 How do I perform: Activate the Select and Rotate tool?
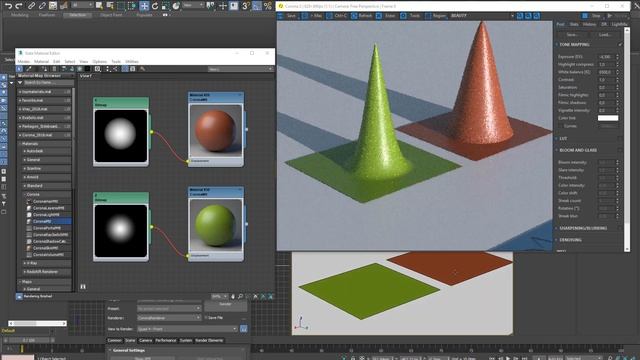point(155,6)
